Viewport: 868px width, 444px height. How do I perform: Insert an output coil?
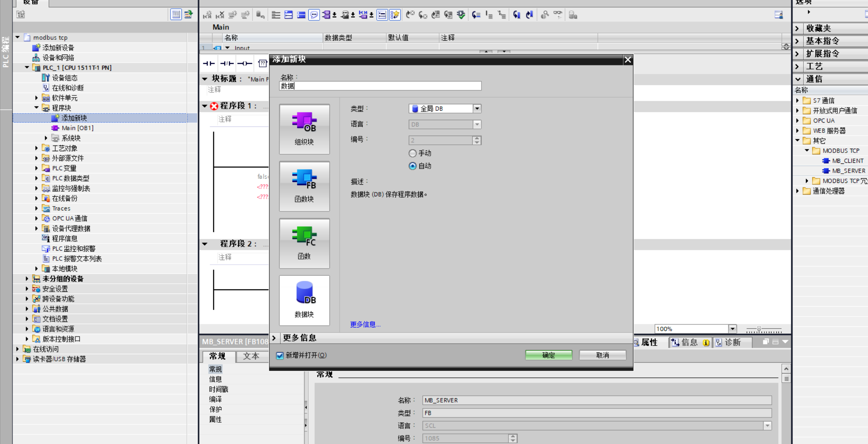click(245, 63)
